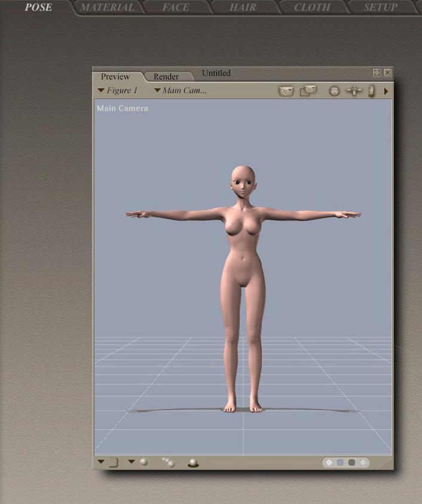The width and height of the screenshot is (422, 504).
Task: Click the Area Render icon
Action: (x=308, y=91)
